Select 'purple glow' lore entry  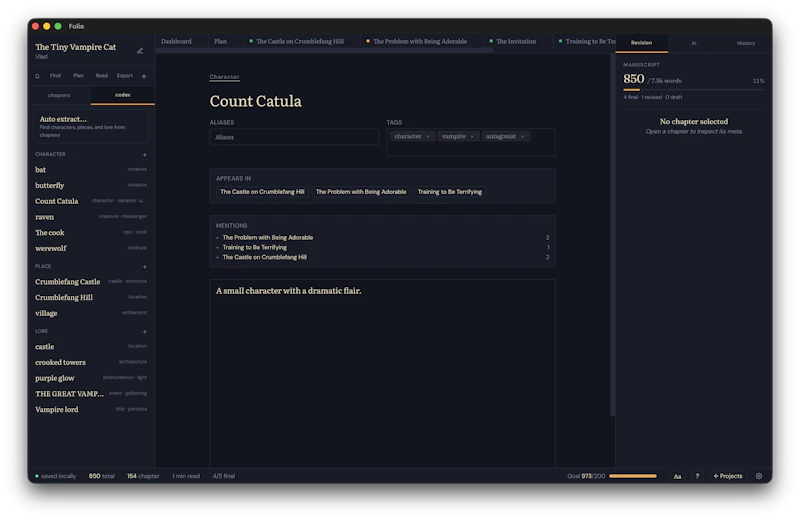[91, 378]
